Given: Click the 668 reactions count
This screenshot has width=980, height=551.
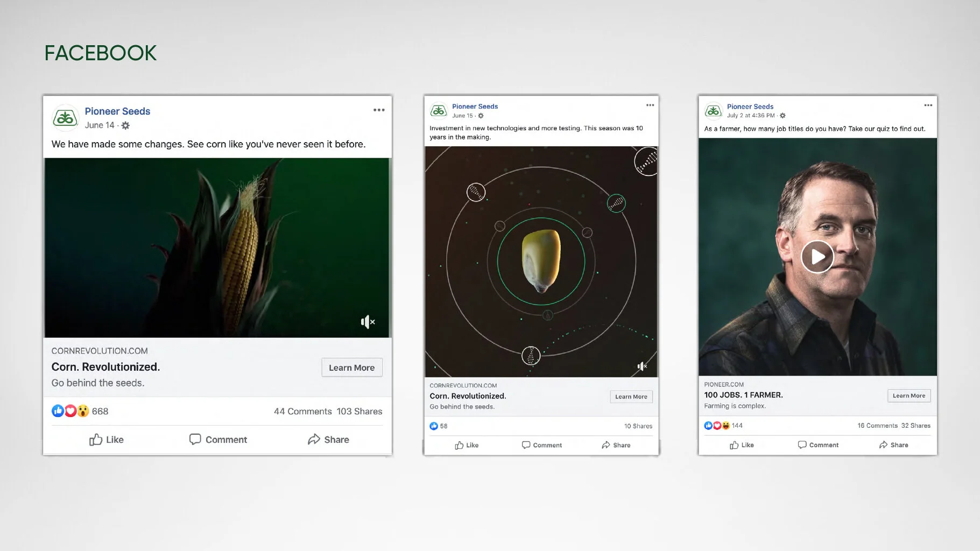Looking at the screenshot, I should coord(100,412).
